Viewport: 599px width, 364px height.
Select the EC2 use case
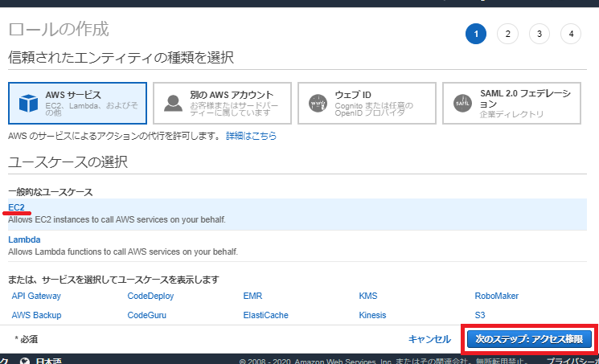[16, 207]
